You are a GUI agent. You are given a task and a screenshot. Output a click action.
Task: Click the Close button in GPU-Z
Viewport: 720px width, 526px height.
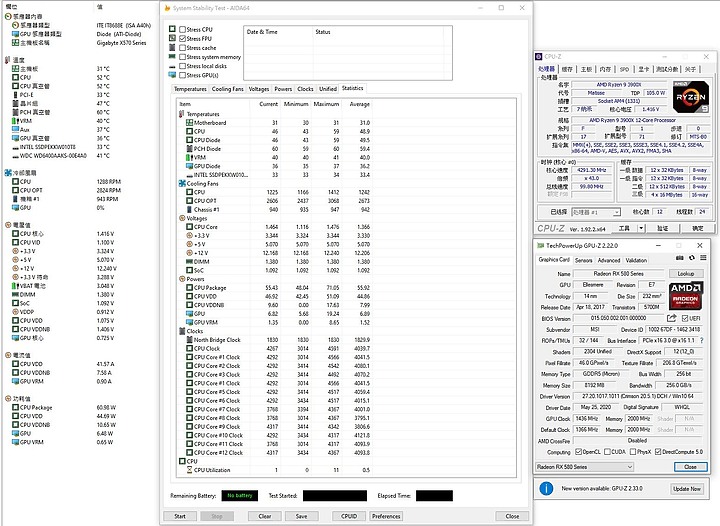pyautogui.click(x=690, y=467)
